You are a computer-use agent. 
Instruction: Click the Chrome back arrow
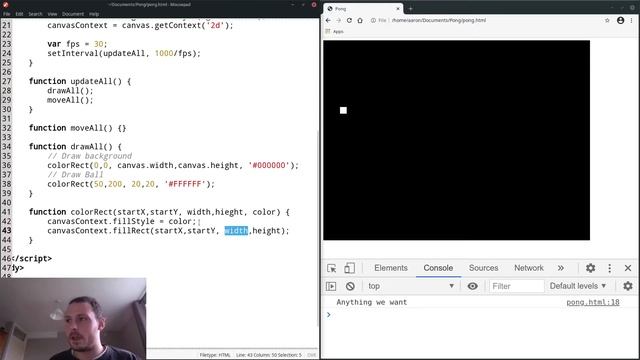coord(329,20)
